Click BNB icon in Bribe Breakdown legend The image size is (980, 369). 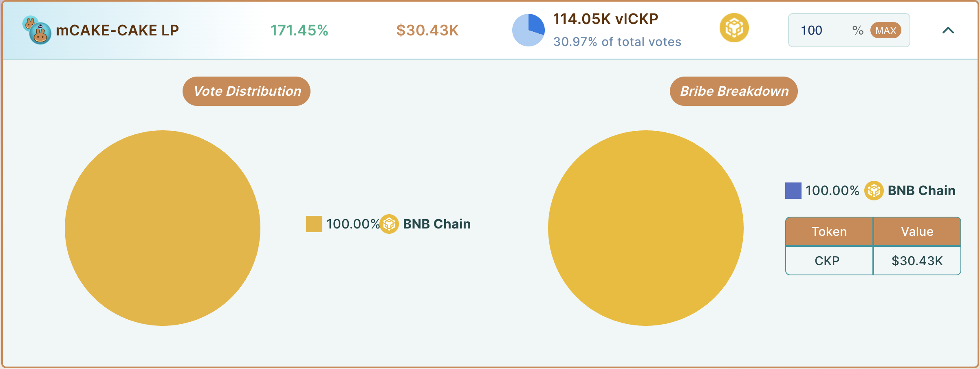pos(874,191)
